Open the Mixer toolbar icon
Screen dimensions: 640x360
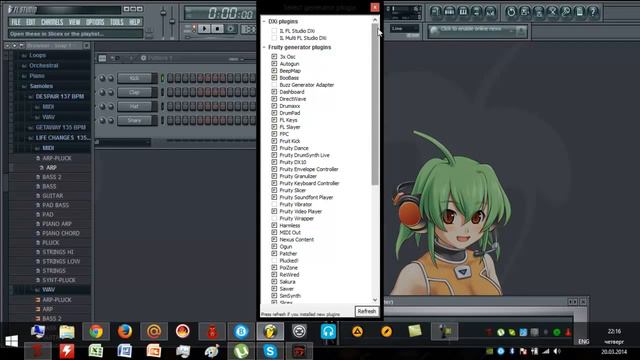[x=490, y=11]
